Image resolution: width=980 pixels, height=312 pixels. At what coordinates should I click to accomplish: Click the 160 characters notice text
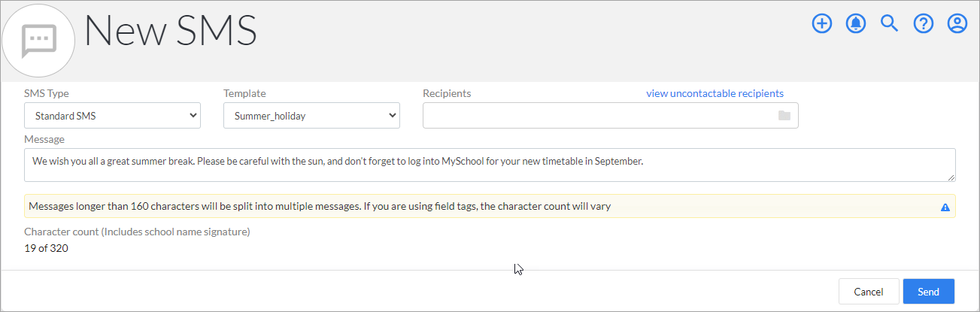click(x=319, y=206)
